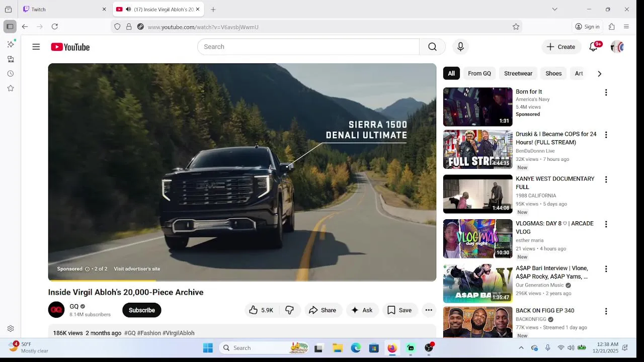Open File Explorer from taskbar
The height and width of the screenshot is (362, 644).
pyautogui.click(x=338, y=348)
